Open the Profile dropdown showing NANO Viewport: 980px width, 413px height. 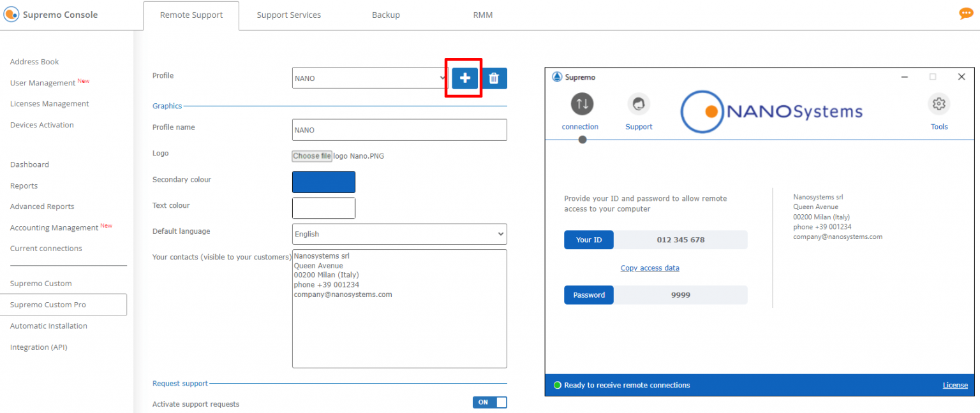369,78
